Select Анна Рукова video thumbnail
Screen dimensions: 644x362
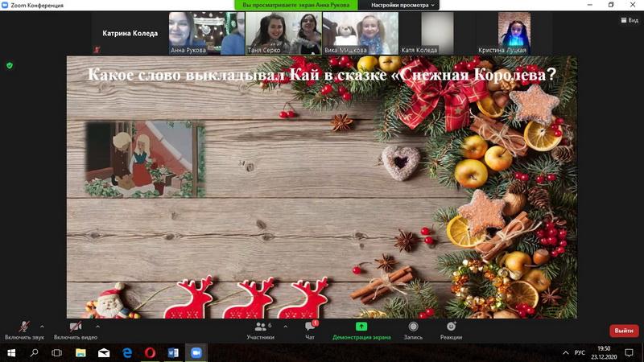[x=207, y=33]
